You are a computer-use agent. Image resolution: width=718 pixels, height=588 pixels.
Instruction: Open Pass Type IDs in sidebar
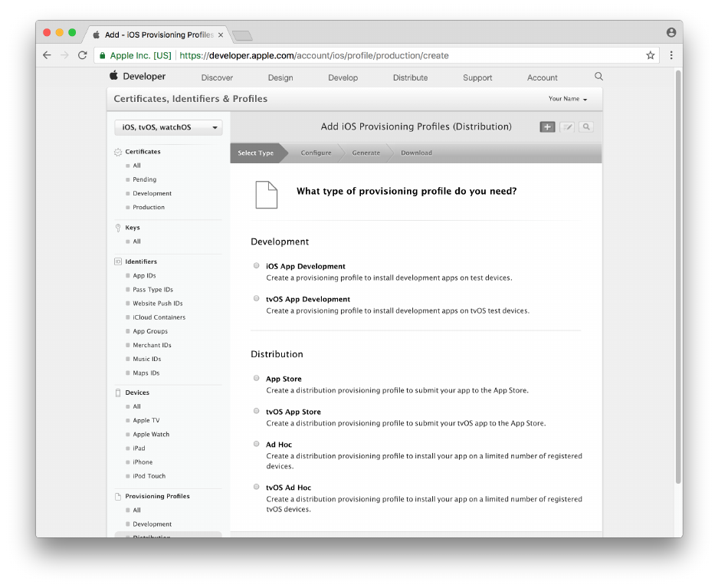coord(153,290)
